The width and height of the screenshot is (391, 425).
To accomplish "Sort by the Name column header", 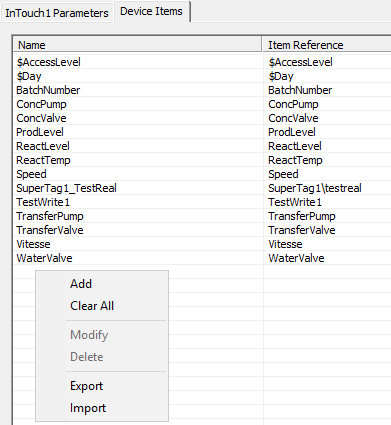I will [x=137, y=45].
